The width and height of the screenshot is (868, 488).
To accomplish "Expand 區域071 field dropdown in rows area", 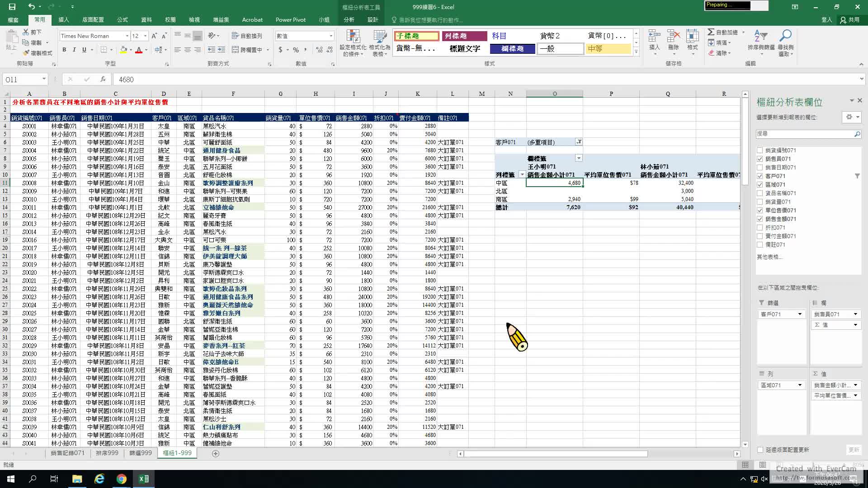I will point(800,385).
